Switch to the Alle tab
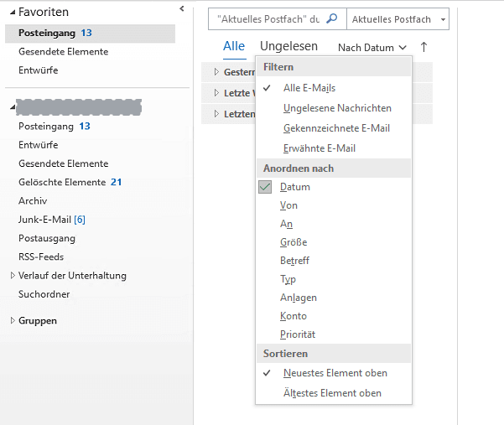This screenshot has height=425, width=504. pyautogui.click(x=234, y=47)
